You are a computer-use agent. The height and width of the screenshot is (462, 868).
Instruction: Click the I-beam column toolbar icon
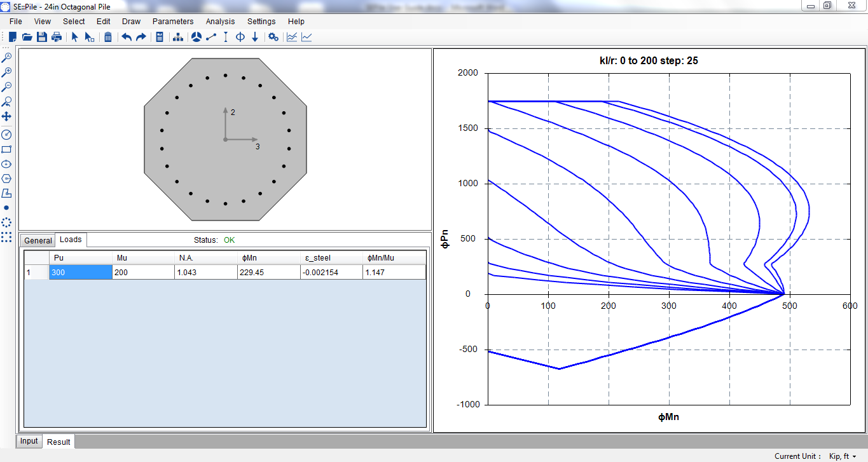pos(226,37)
